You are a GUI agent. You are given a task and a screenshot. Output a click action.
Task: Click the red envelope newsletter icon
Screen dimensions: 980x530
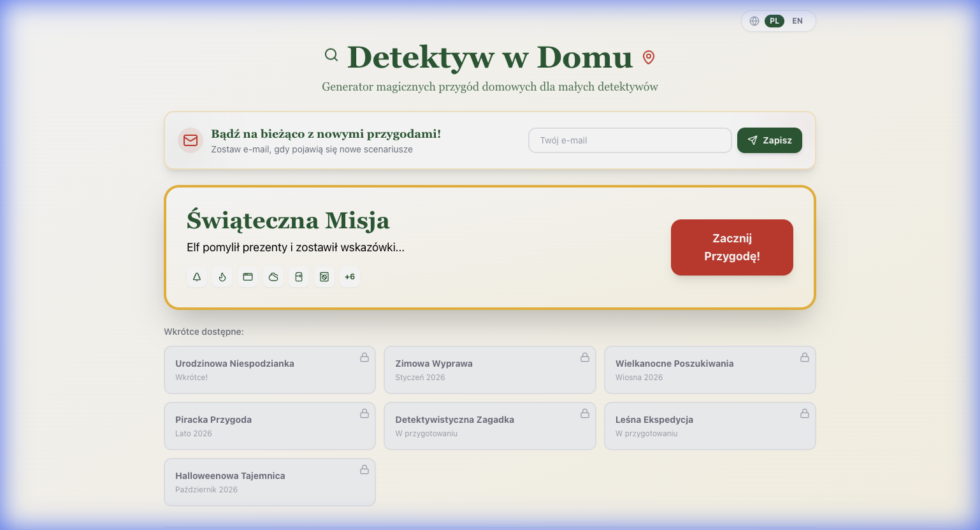191,140
